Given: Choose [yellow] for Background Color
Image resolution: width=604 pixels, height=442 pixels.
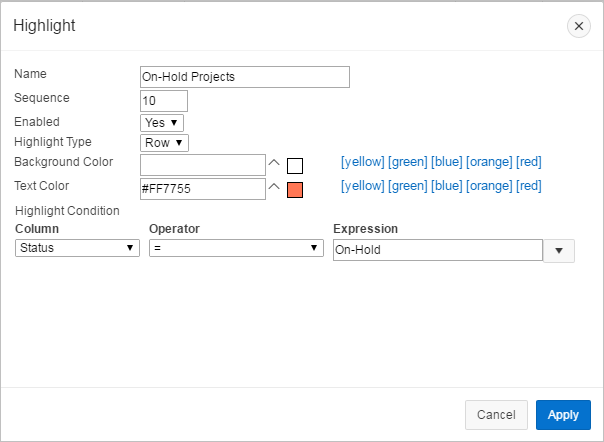Looking at the screenshot, I should (x=362, y=162).
